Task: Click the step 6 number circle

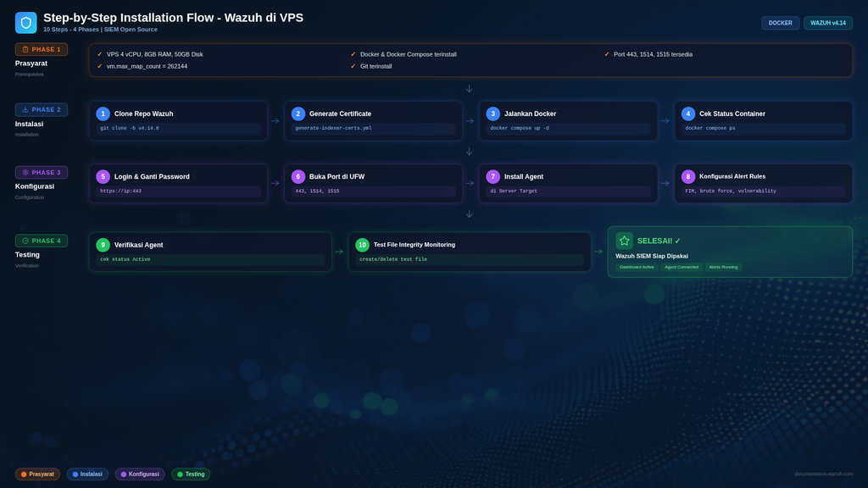Action: (298, 176)
